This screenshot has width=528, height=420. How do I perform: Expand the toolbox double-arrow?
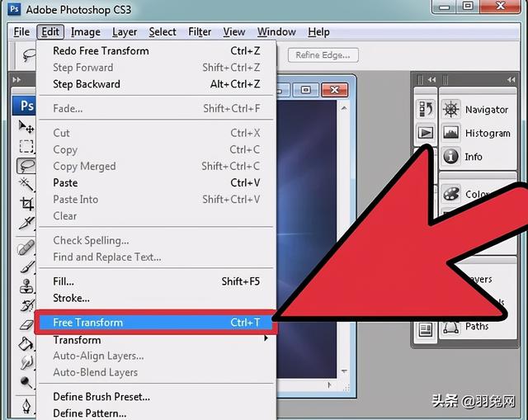pos(16,80)
